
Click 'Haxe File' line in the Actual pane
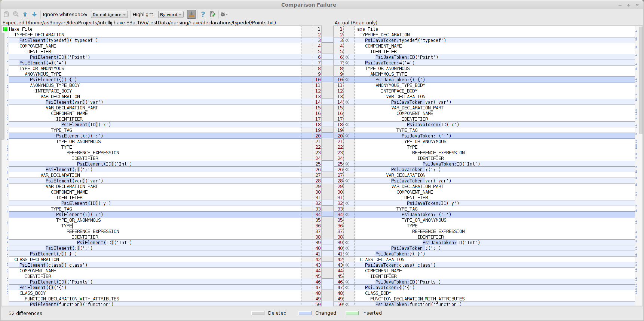click(366, 29)
